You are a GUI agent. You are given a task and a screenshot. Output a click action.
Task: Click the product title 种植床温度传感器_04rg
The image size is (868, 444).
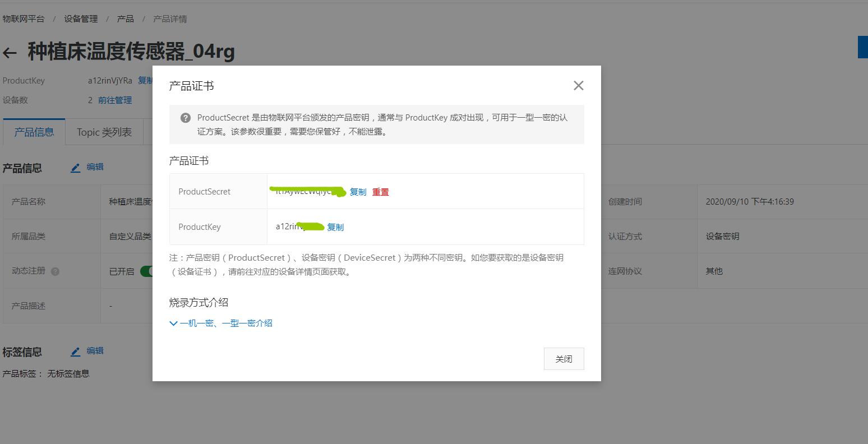(131, 52)
